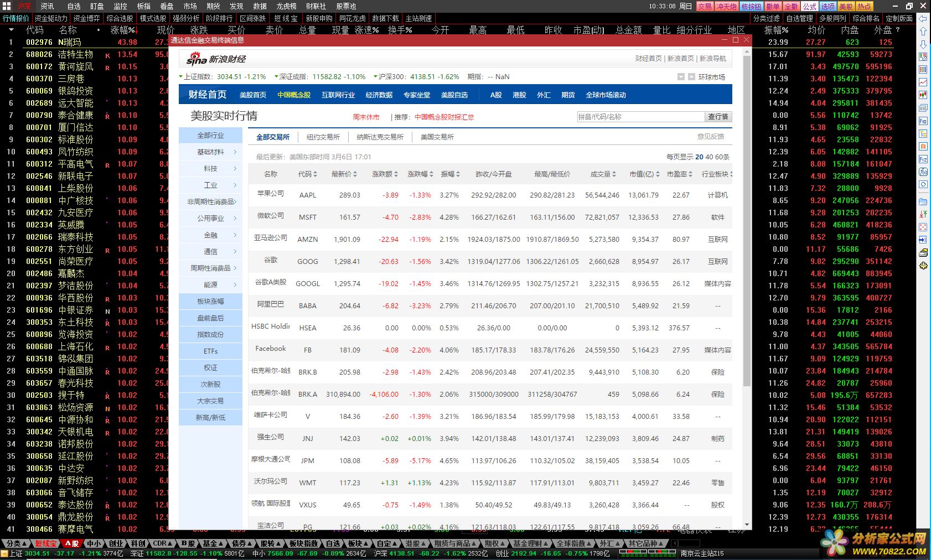
Task: Switch to the 纳斯达克交易所 tab
Action: click(380, 137)
